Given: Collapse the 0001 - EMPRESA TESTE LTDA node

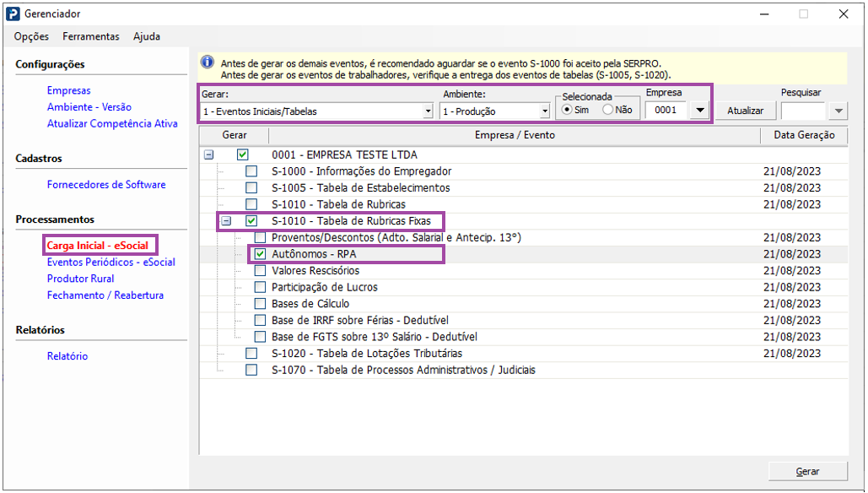Looking at the screenshot, I should (x=208, y=154).
